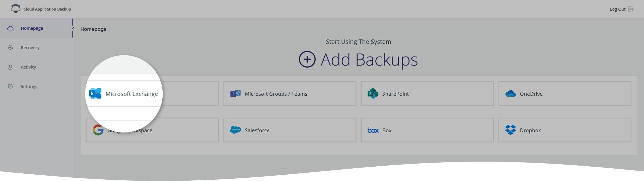Open the Activity menu item
644x181 pixels.
pyautogui.click(x=36, y=67)
